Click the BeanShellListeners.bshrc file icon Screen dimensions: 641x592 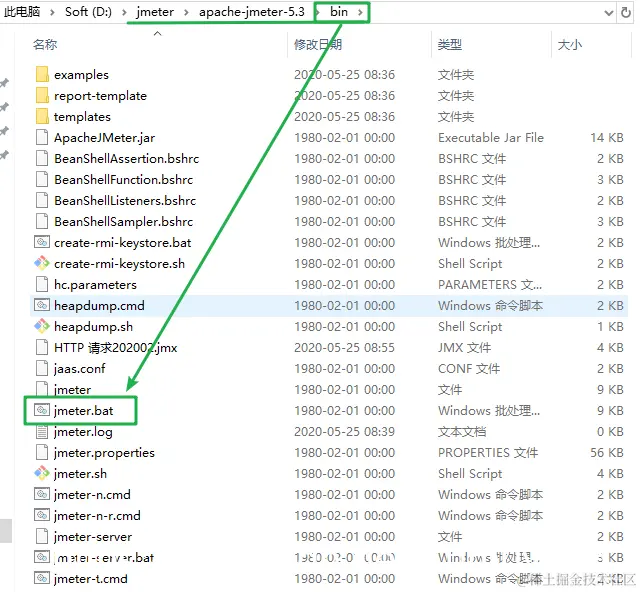(x=42, y=200)
